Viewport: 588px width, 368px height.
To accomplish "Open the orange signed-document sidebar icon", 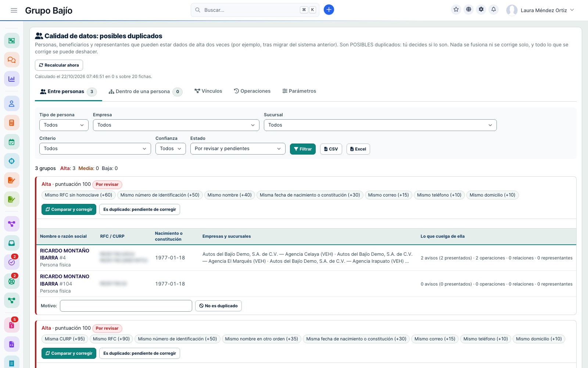I will (x=12, y=180).
